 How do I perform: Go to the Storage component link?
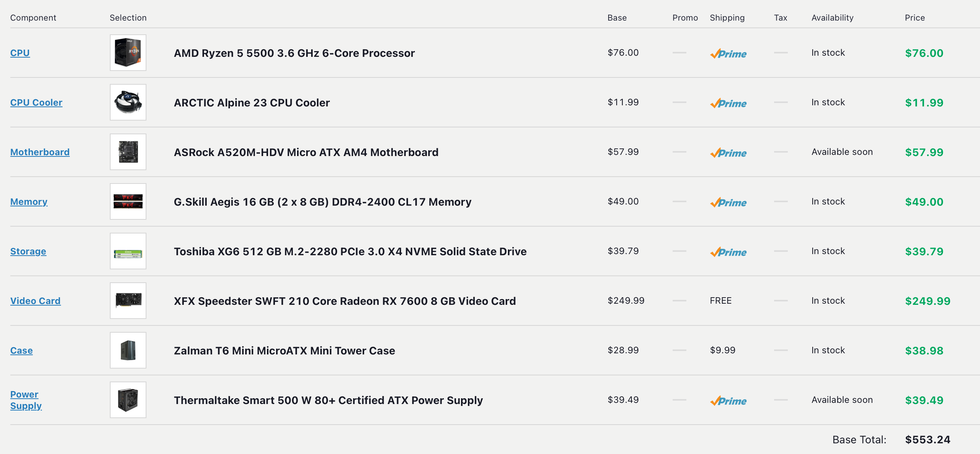28,251
